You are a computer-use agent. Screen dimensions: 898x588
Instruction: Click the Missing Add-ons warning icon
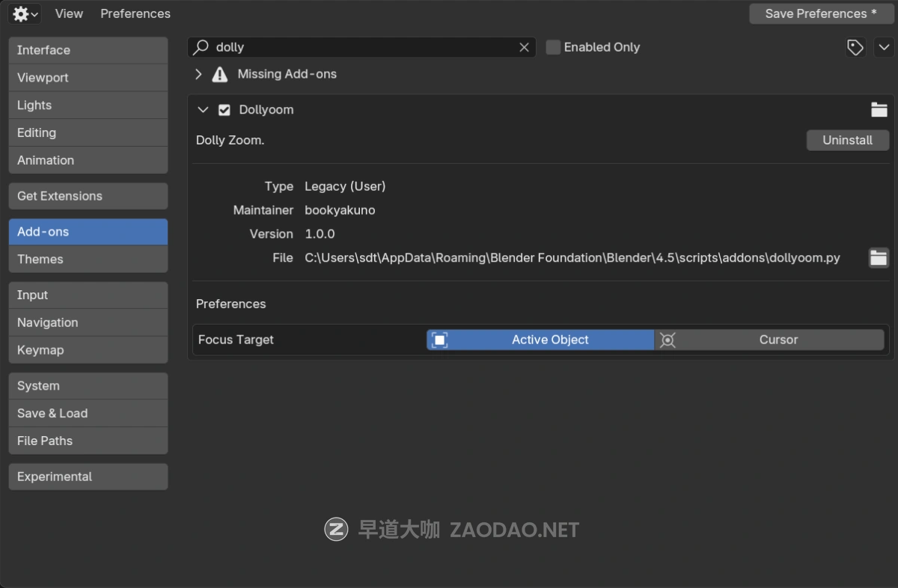click(219, 74)
